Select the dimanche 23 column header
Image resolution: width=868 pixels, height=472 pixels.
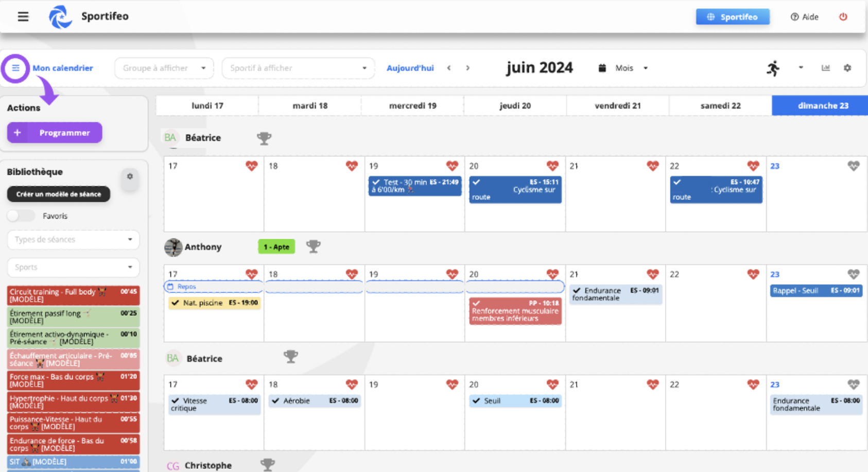point(822,106)
